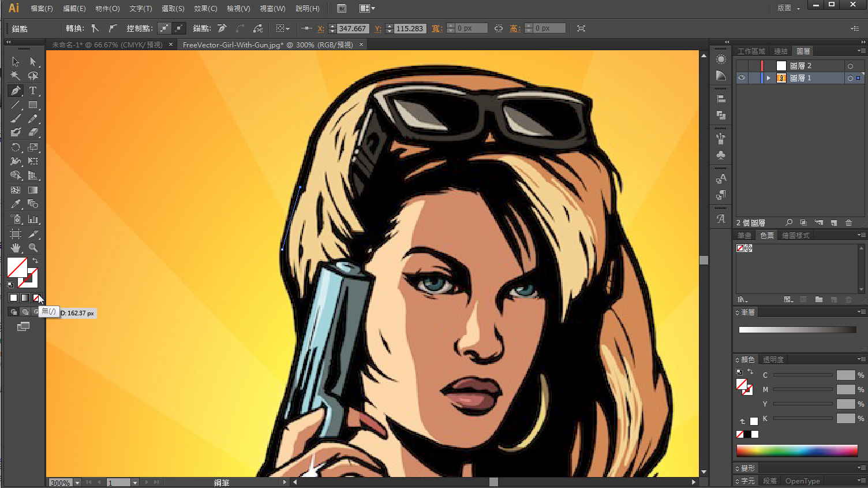Viewport: 868px width, 488px height.
Task: Select the Eraser tool
Action: pos(33,133)
